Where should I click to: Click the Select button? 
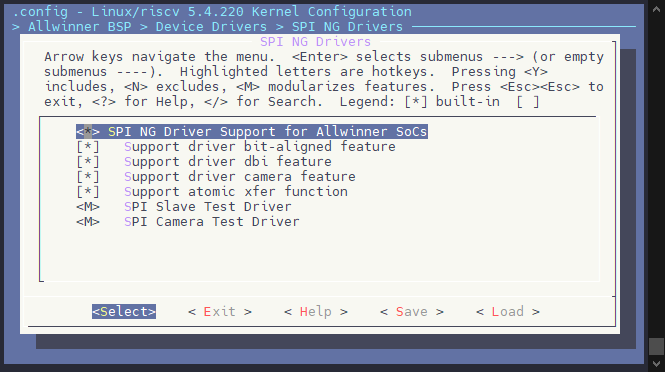[x=124, y=312]
